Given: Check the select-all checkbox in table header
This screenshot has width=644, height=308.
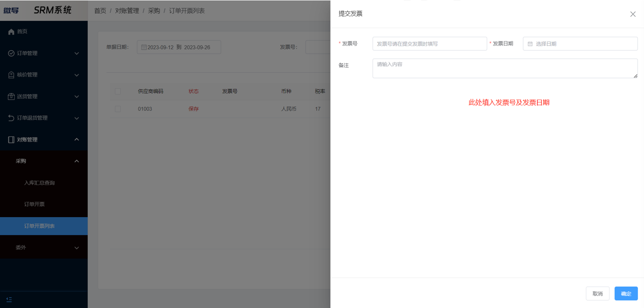Looking at the screenshot, I should click(x=118, y=91).
